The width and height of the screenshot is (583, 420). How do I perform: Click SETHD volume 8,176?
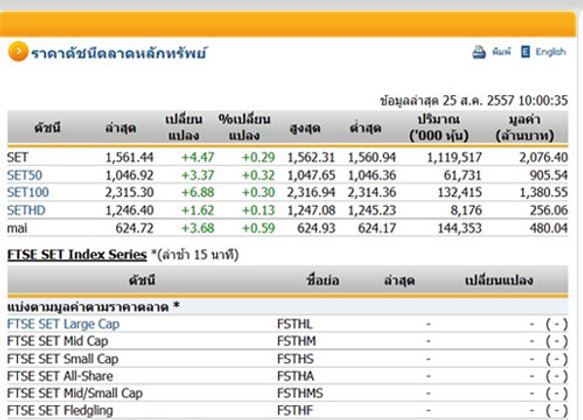click(466, 210)
